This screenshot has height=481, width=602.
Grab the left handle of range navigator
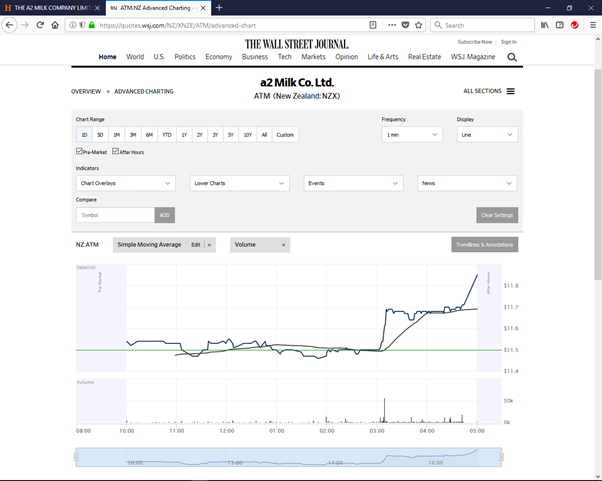coord(76,457)
